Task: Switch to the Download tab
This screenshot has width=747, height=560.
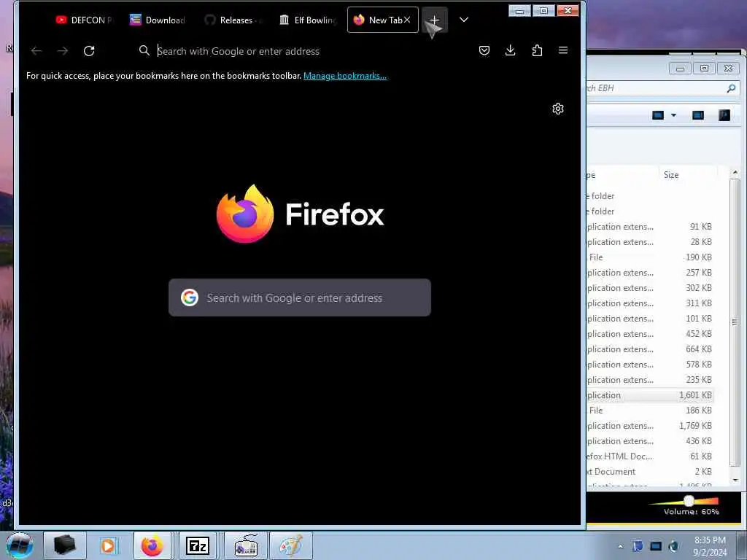Action: pos(158,20)
